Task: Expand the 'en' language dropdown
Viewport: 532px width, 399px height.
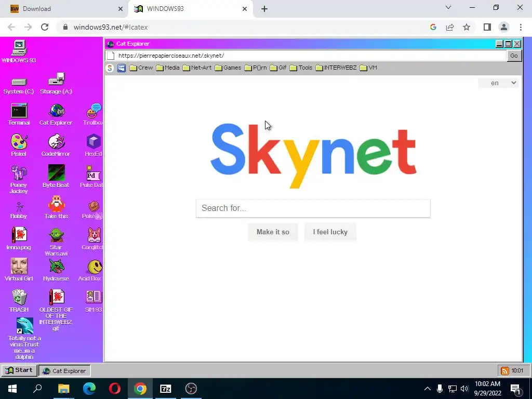Action: click(x=498, y=83)
